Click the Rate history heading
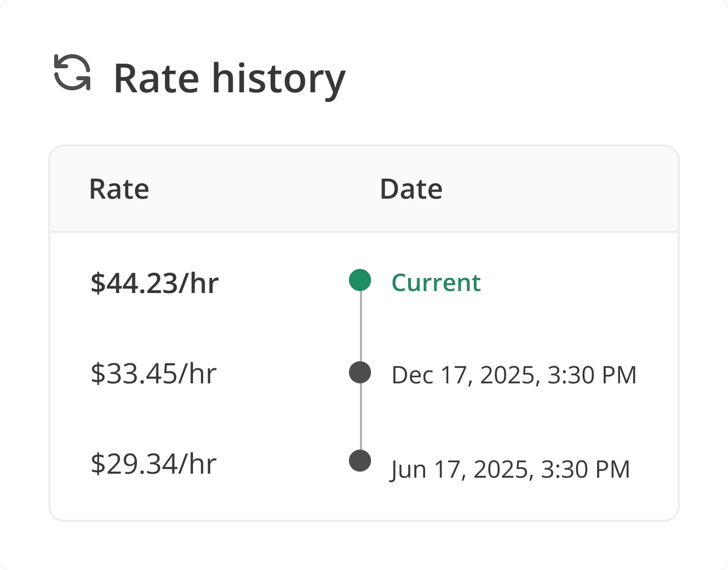Image resolution: width=728 pixels, height=570 pixels. point(229,79)
